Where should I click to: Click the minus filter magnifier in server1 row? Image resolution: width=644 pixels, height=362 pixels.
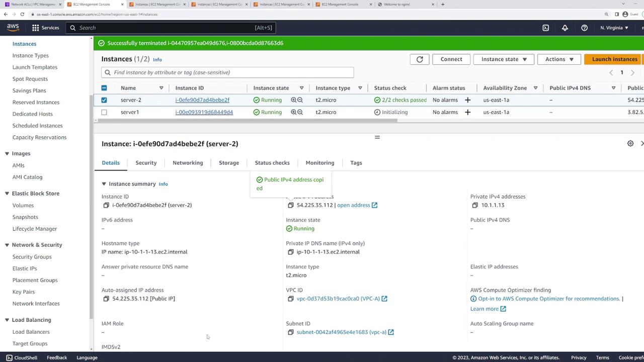coord(300,112)
